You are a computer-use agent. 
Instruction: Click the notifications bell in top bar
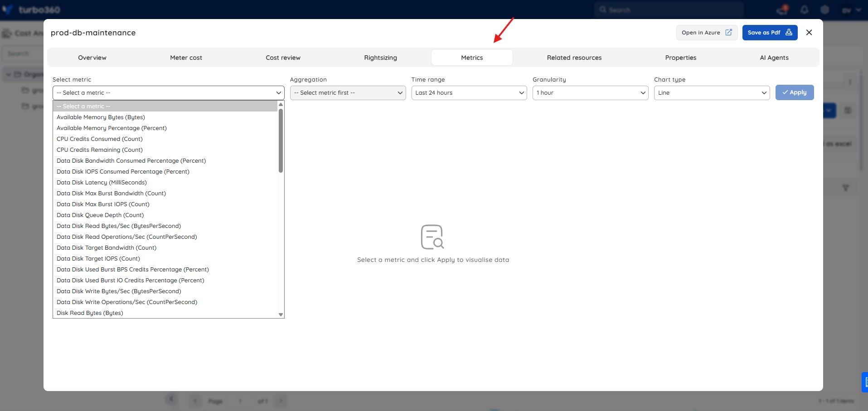coord(805,10)
